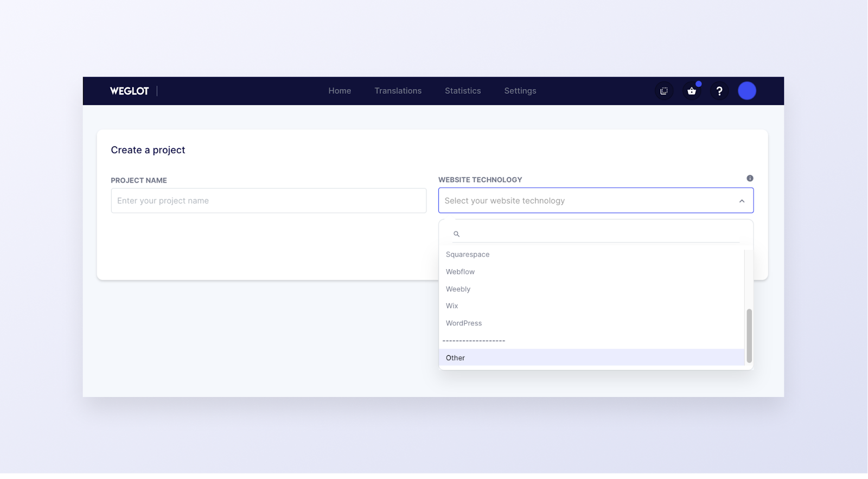
Task: Open the Translations tab
Action: pos(398,91)
